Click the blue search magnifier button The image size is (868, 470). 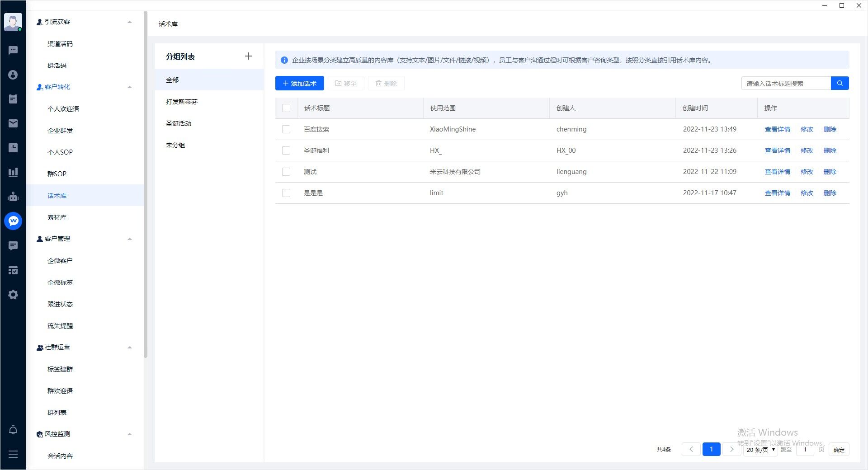[x=840, y=83]
